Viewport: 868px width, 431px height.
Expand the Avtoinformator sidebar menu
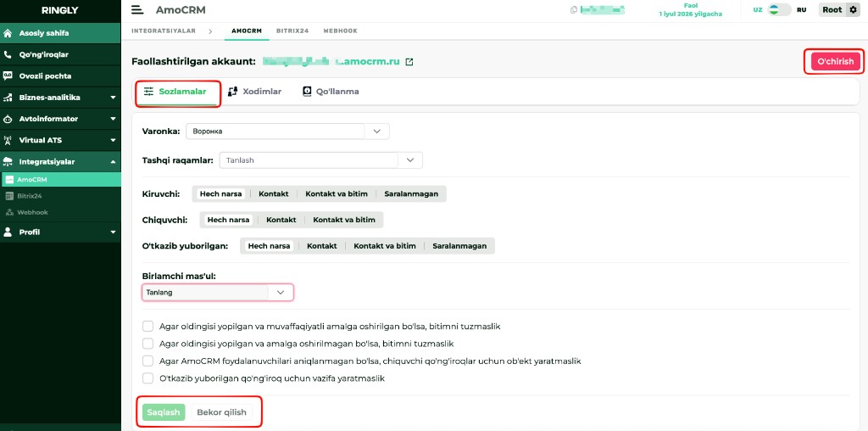113,119
